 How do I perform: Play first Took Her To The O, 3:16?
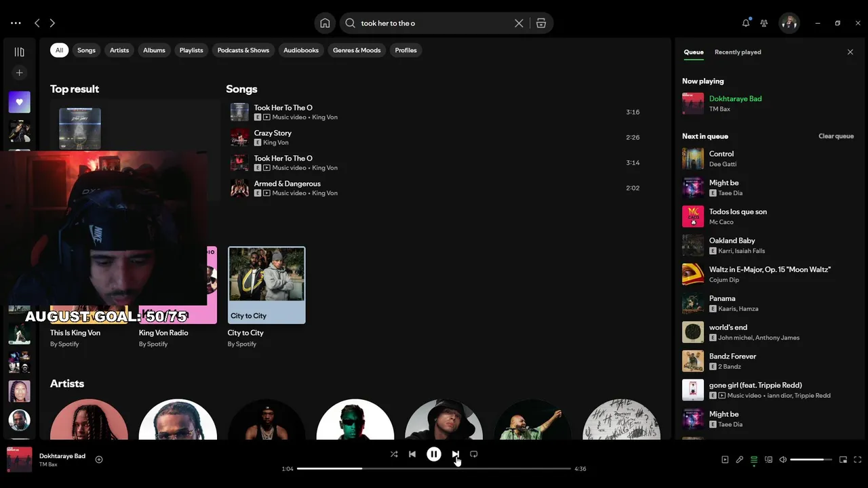(435, 113)
